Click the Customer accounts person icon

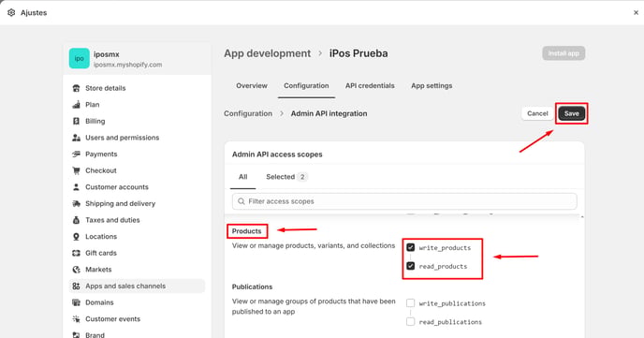(76, 187)
